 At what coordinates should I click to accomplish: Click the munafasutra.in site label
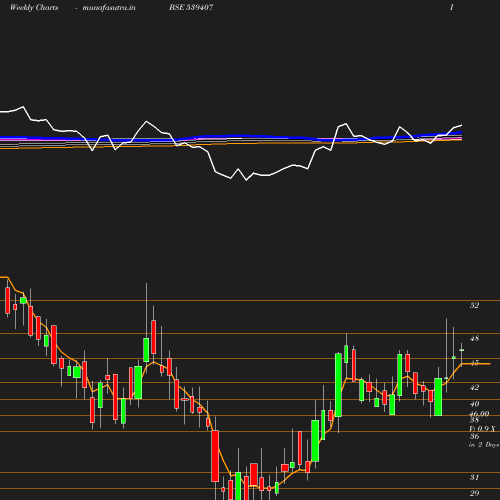109,8
